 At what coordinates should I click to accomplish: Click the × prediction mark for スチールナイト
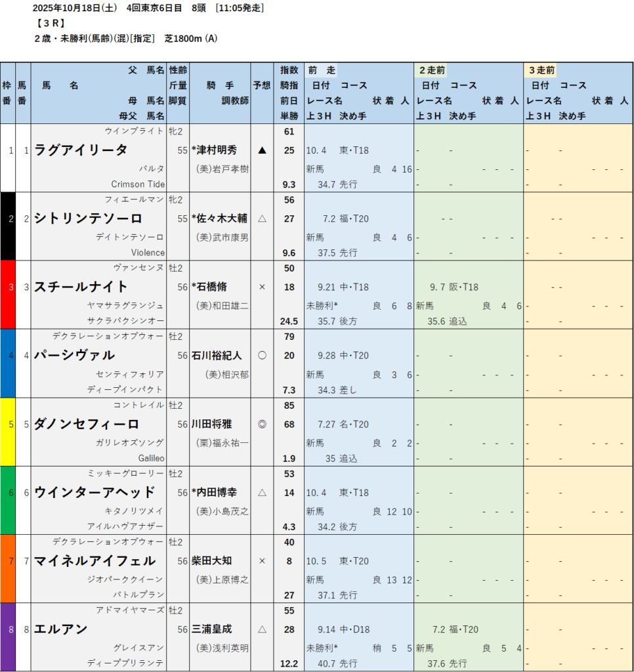(x=262, y=287)
